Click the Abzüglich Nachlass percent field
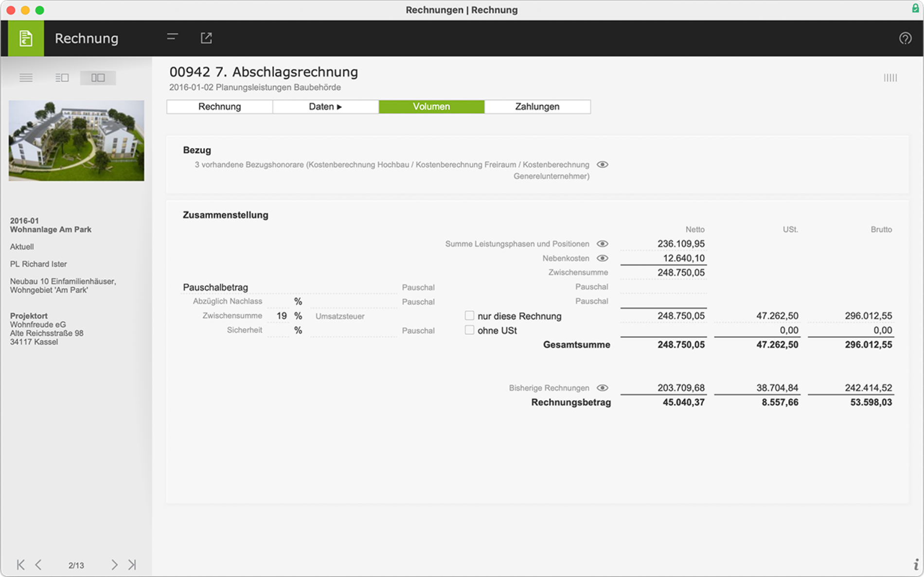Viewport: 924px width, 577px height. point(278,301)
